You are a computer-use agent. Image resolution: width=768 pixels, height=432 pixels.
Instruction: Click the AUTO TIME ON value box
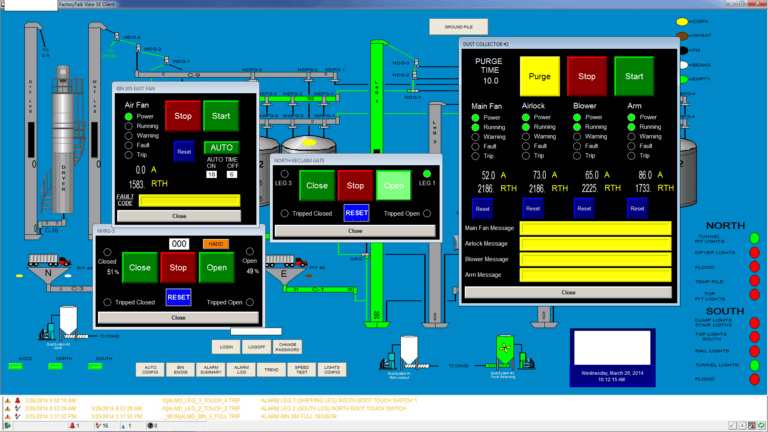pyautogui.click(x=212, y=174)
